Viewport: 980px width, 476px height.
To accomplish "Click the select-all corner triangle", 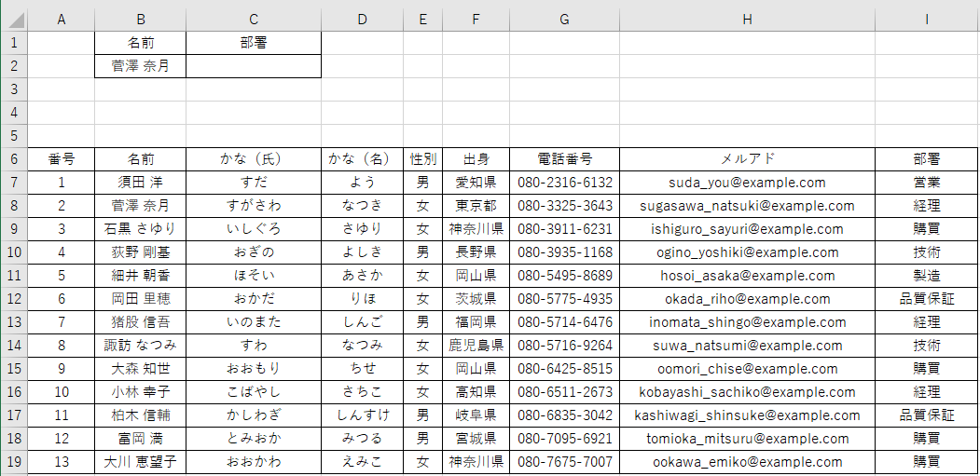I will click(14, 20).
